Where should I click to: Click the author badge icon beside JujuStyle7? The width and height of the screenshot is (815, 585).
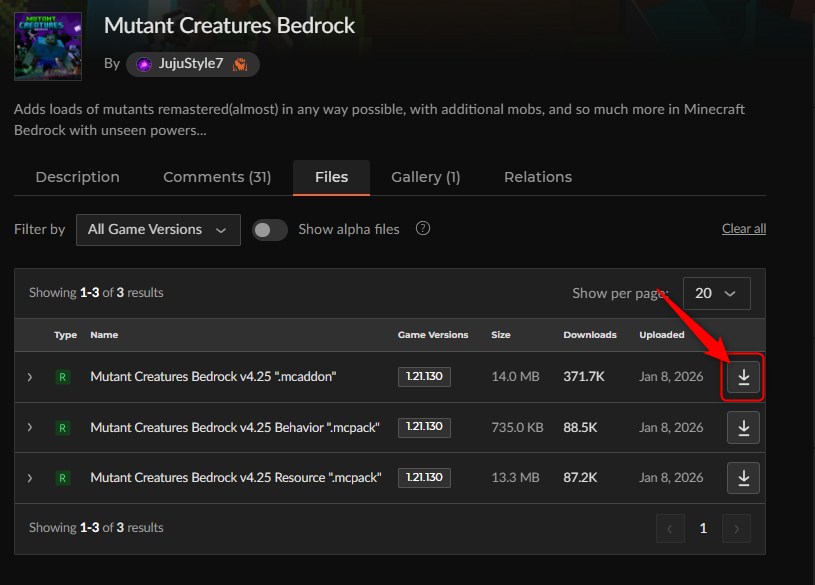[240, 64]
